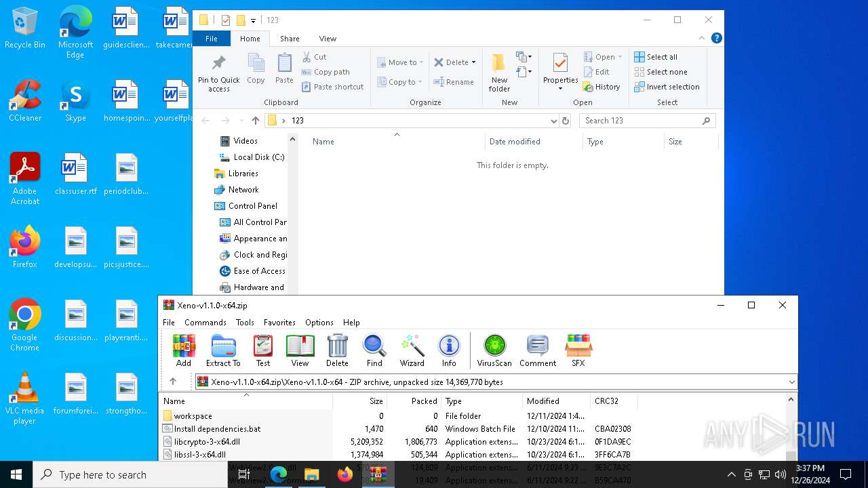The width and height of the screenshot is (868, 488).
Task: Click Select all in Explorer ribbon
Action: pos(656,57)
